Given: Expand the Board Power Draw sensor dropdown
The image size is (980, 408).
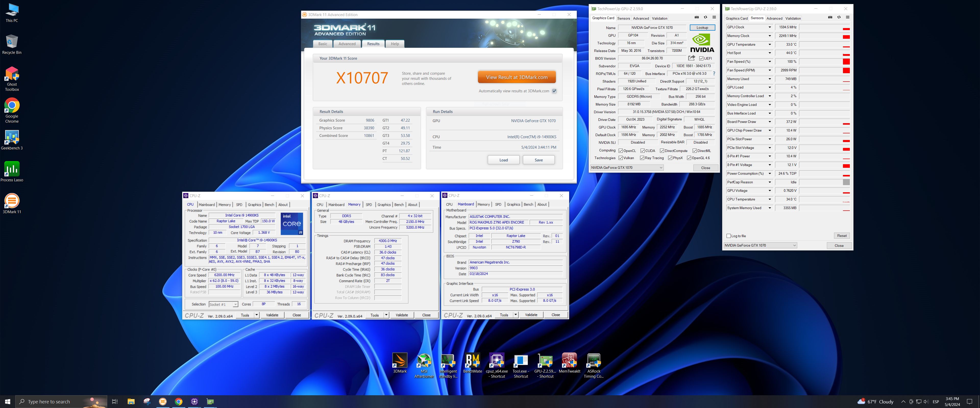Looking at the screenshot, I should (x=770, y=122).
